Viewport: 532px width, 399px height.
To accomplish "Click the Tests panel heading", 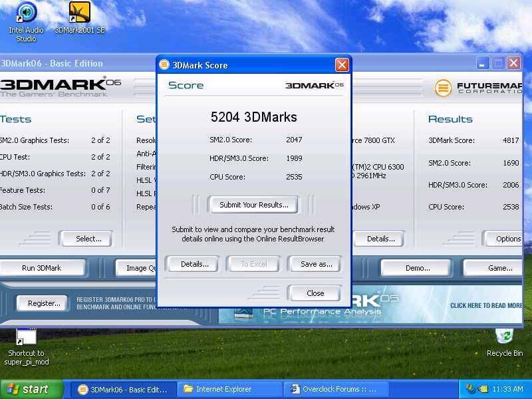I will point(15,119).
